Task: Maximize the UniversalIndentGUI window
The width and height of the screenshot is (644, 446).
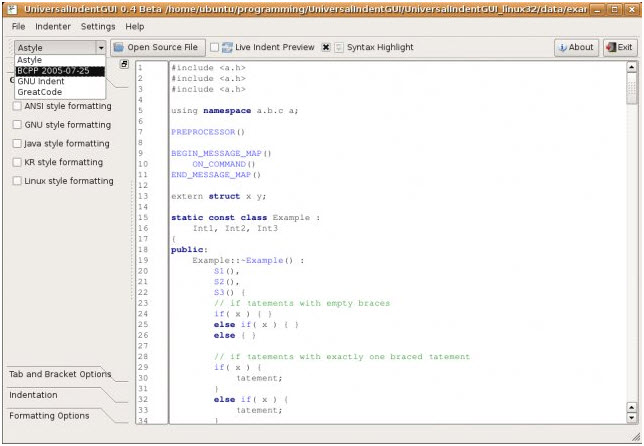Action: click(615, 9)
